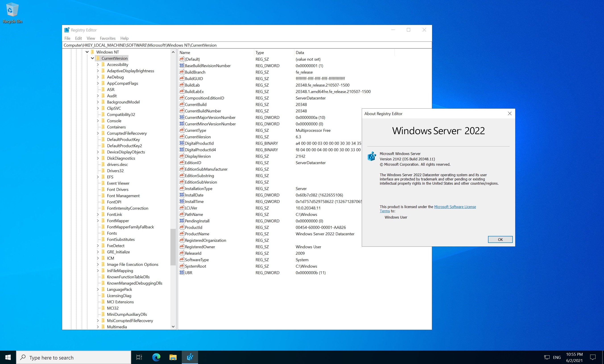604x364 pixels.
Task: Collapse the Windows NT tree node
Action: click(87, 52)
